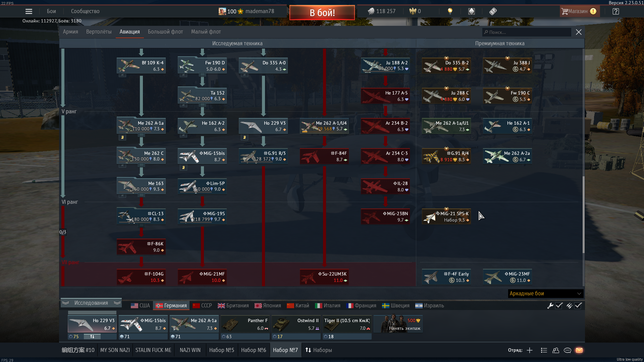Select the Ta 152 aircraft card

tap(202, 96)
